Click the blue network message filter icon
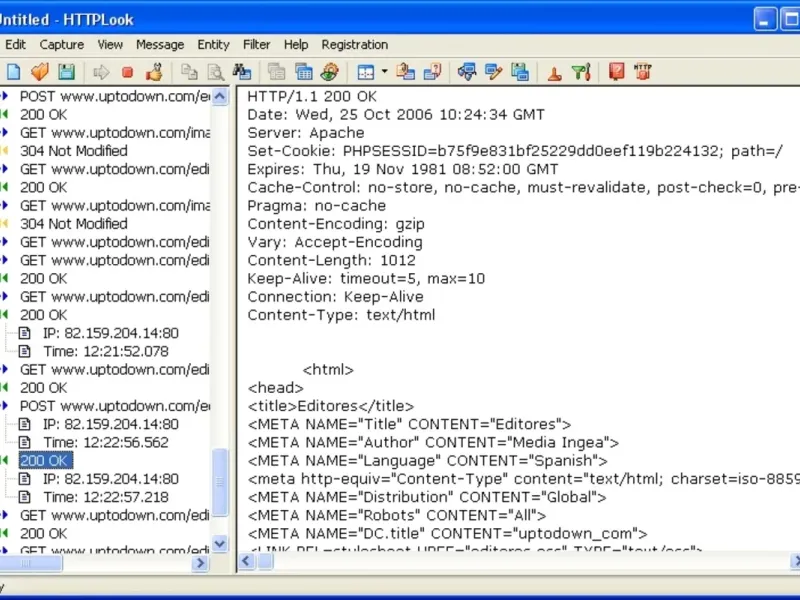The width and height of the screenshot is (800, 600). point(467,72)
